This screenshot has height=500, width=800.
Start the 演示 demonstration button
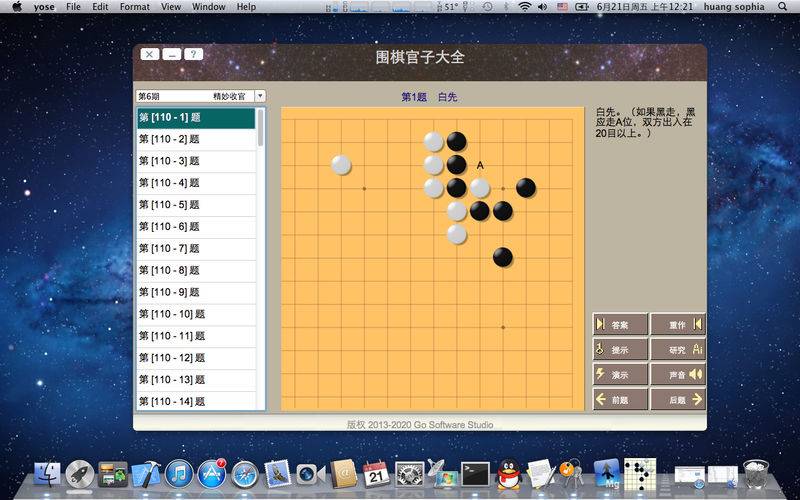pyautogui.click(x=620, y=374)
